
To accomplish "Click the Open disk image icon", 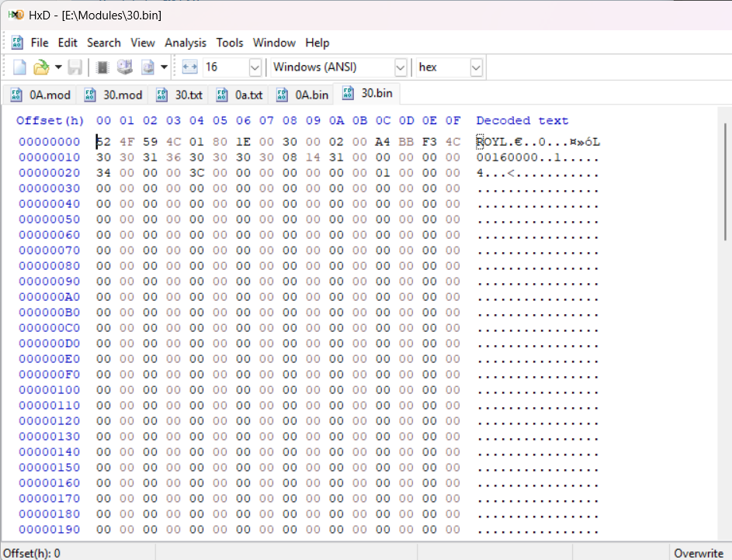I will click(x=148, y=67).
